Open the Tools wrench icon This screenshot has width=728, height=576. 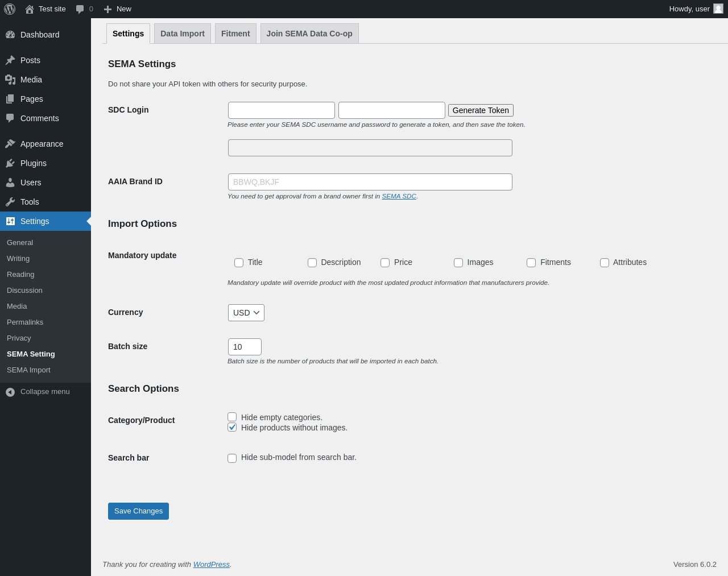pyautogui.click(x=10, y=202)
